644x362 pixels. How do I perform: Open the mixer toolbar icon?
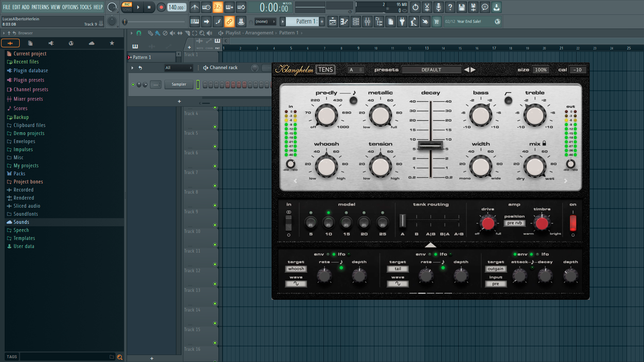(x=367, y=22)
